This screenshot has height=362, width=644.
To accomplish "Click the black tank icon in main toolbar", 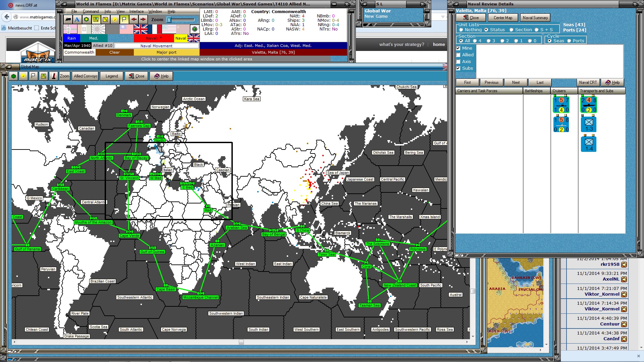I will (68, 19).
